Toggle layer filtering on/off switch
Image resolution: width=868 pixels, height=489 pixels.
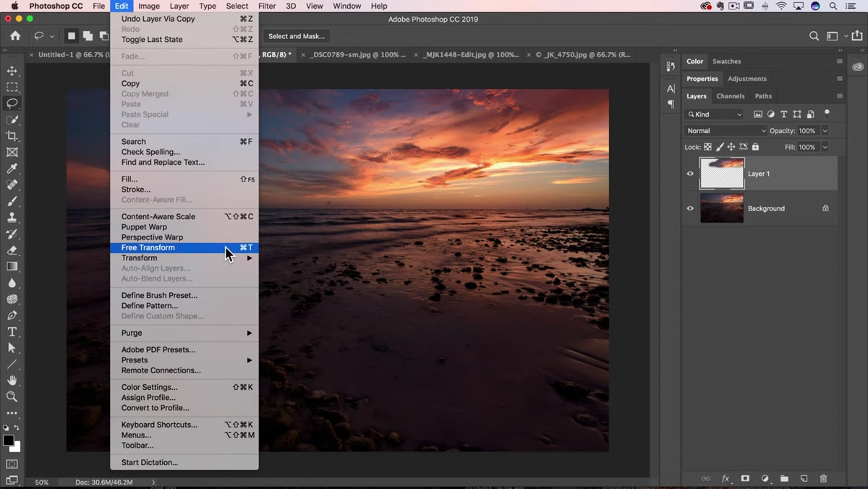pyautogui.click(x=827, y=114)
